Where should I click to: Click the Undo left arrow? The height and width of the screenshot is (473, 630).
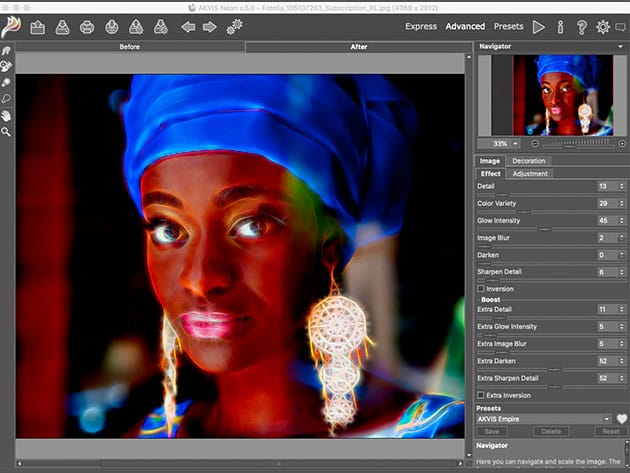pos(187,27)
